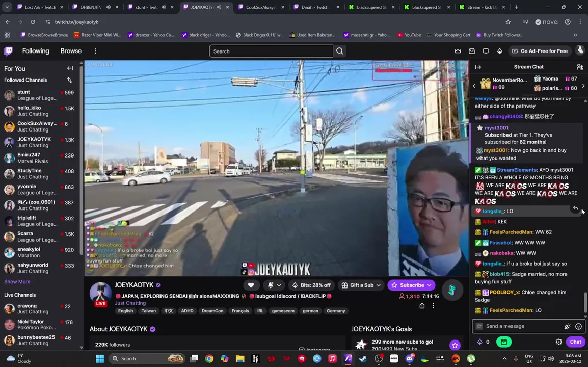Expand the Subscribe options dropdown
This screenshot has width=588, height=367.
click(x=429, y=285)
